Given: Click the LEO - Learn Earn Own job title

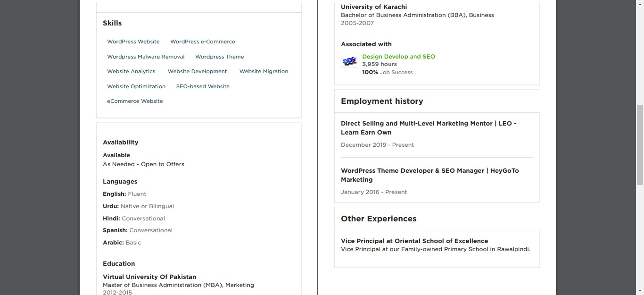Looking at the screenshot, I should coord(429,128).
